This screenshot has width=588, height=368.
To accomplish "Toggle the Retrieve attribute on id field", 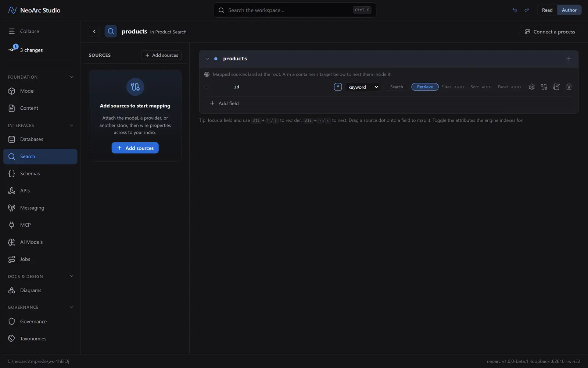I will click(425, 87).
